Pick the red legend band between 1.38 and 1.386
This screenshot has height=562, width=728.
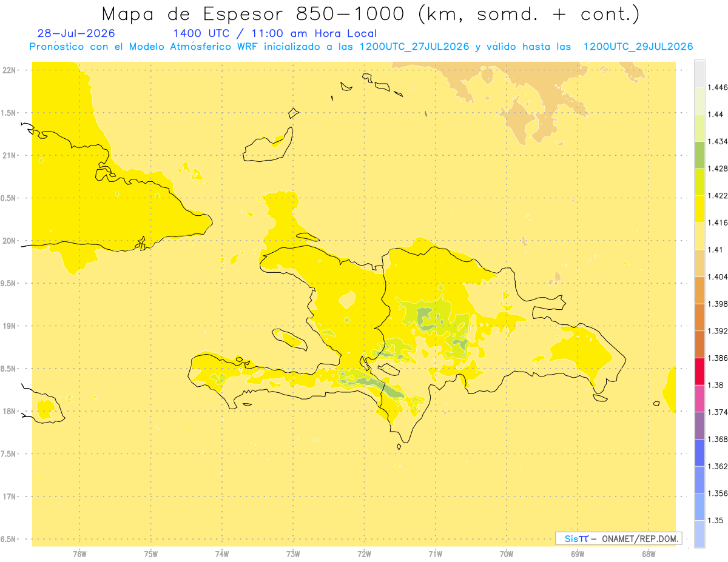click(x=699, y=371)
